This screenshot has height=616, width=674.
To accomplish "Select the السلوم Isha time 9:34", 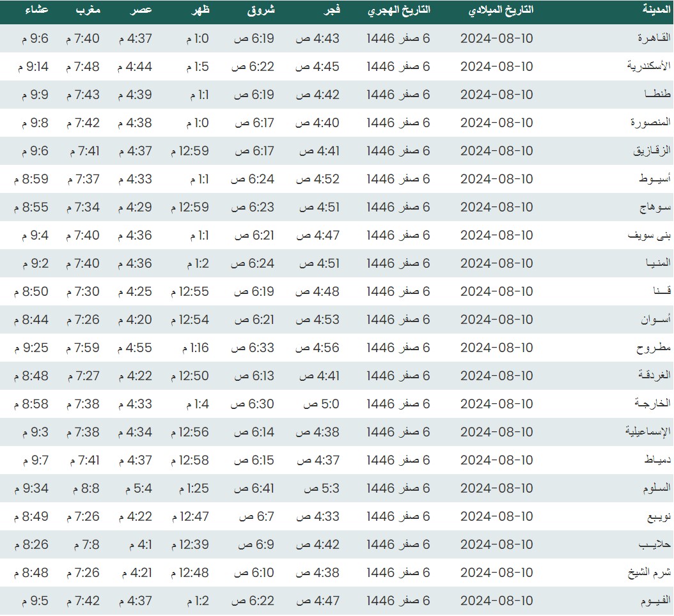I will [31, 489].
